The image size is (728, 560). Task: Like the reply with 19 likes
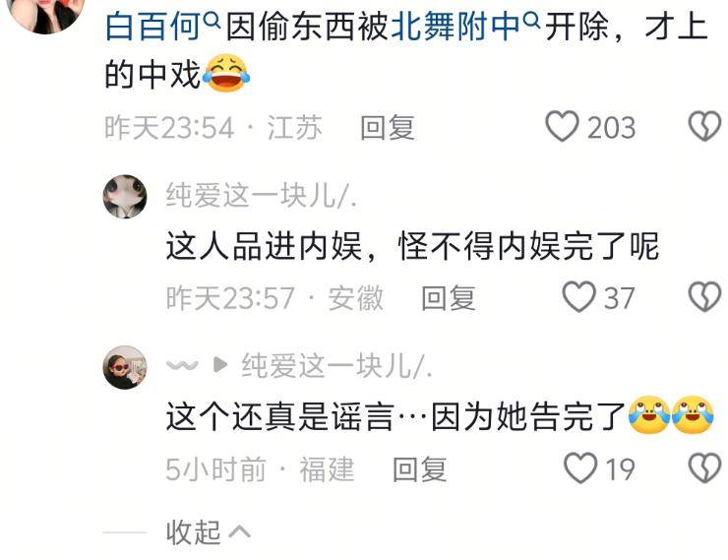click(580, 467)
